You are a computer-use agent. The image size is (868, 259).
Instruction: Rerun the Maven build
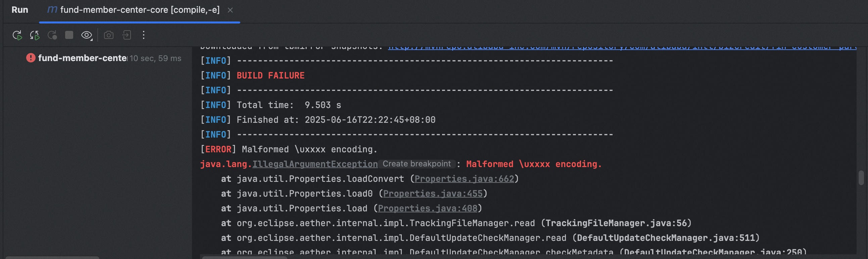[17, 35]
